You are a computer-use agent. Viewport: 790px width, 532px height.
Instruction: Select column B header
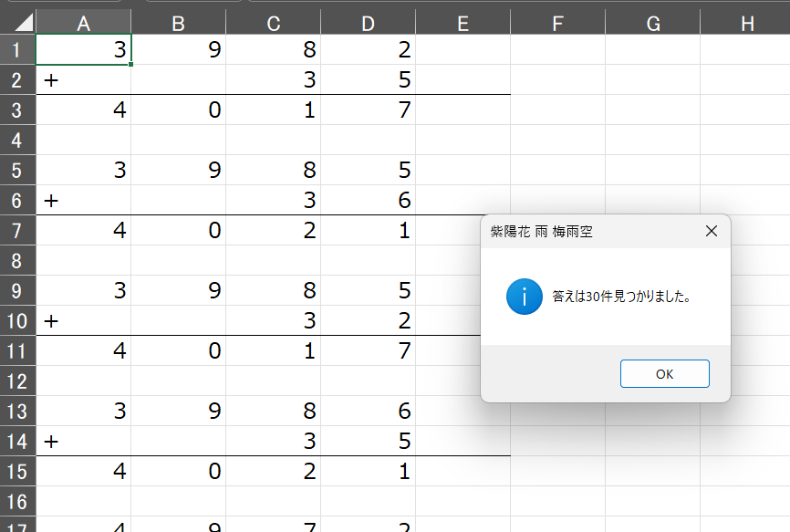tap(179, 23)
